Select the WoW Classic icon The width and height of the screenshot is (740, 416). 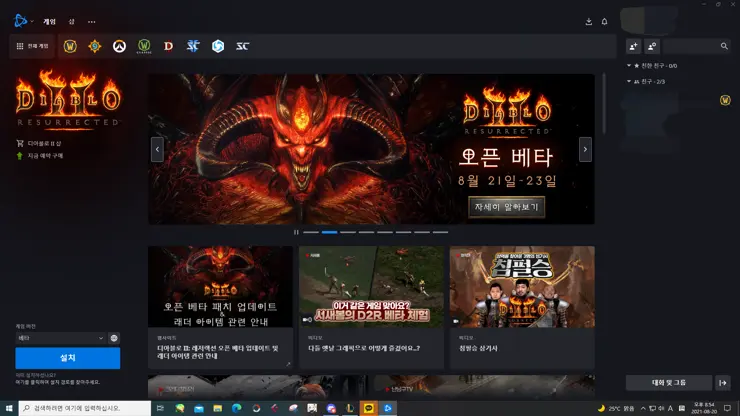(144, 46)
